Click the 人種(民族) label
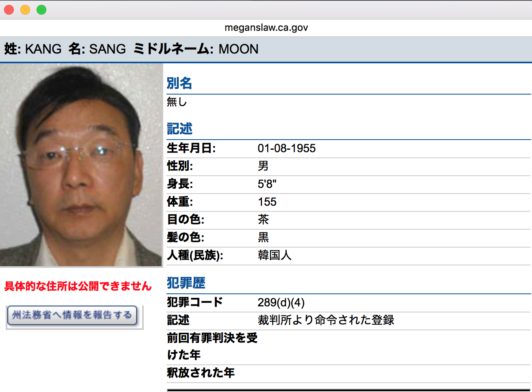 [x=195, y=255]
